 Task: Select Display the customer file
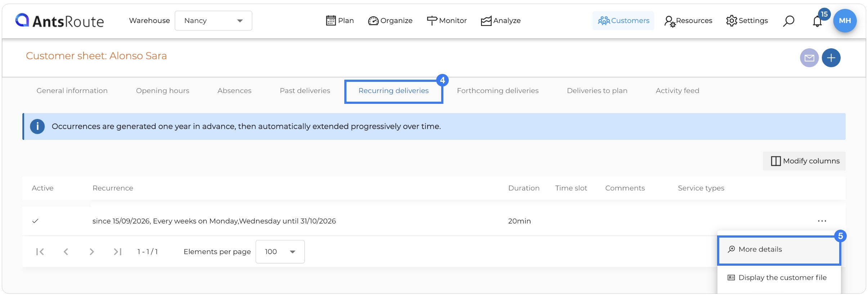[779, 278]
